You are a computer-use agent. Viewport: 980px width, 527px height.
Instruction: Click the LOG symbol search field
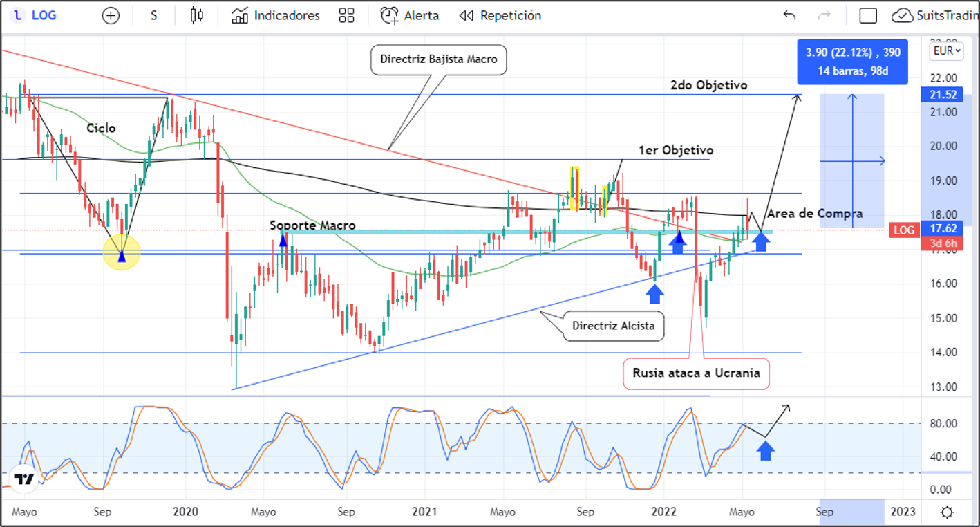(x=39, y=15)
